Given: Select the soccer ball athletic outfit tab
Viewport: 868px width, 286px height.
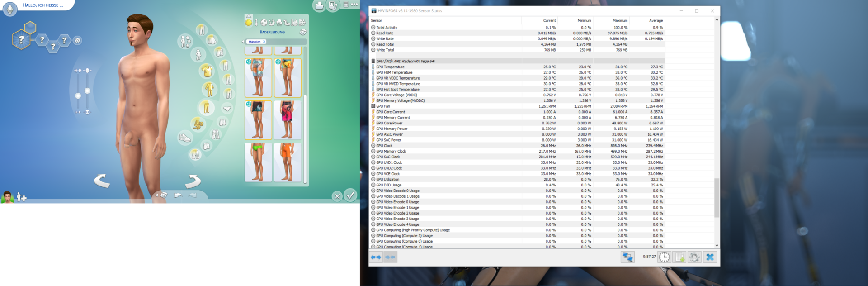Looking at the screenshot, I should [264, 22].
